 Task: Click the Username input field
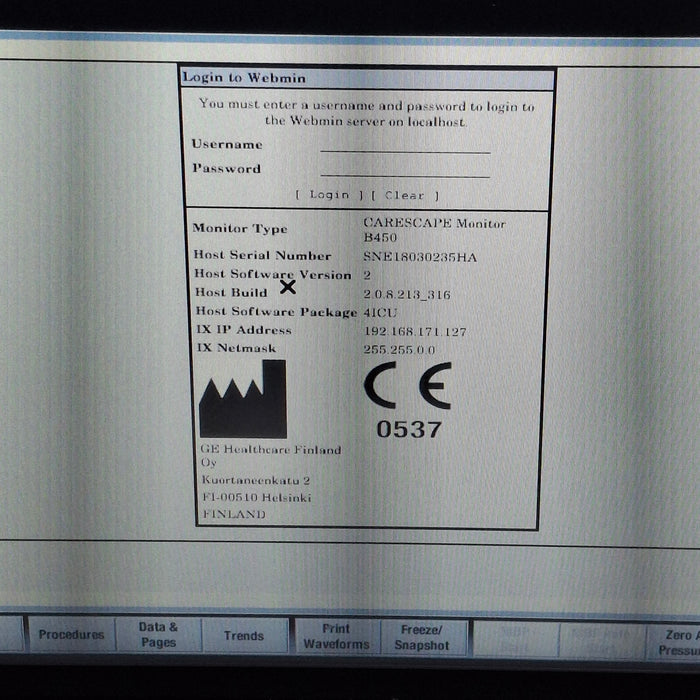point(405,146)
